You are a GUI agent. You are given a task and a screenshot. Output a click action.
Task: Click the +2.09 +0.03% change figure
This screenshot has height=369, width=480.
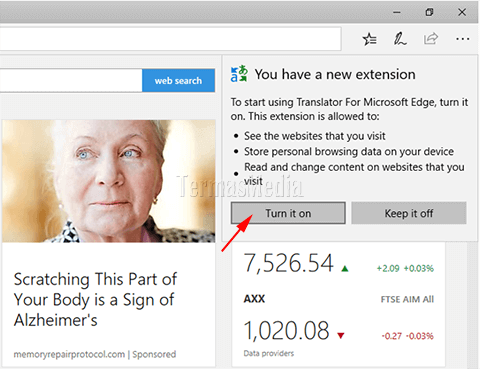[405, 268]
